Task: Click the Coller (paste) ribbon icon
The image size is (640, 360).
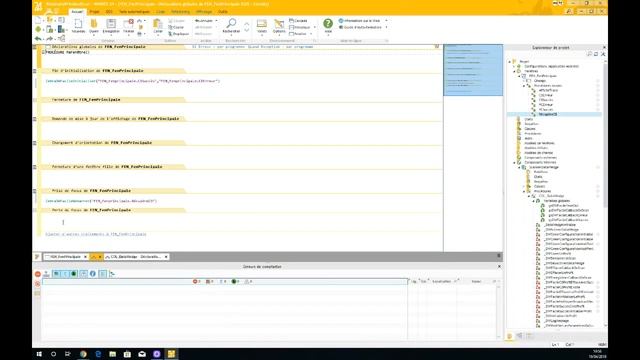Action: click(158, 26)
